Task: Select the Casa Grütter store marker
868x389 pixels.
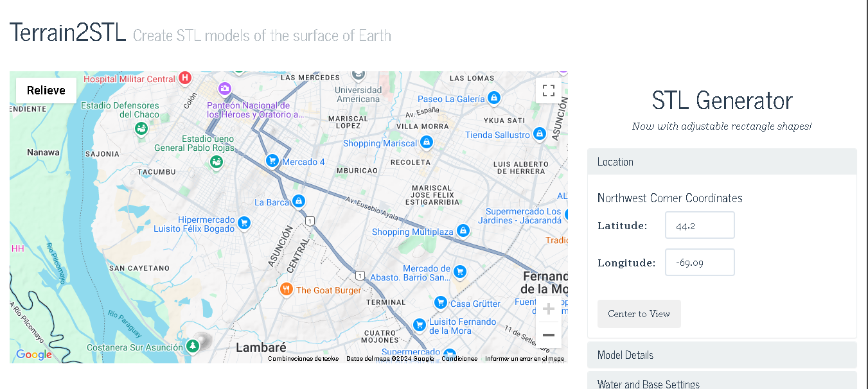Action: (440, 302)
